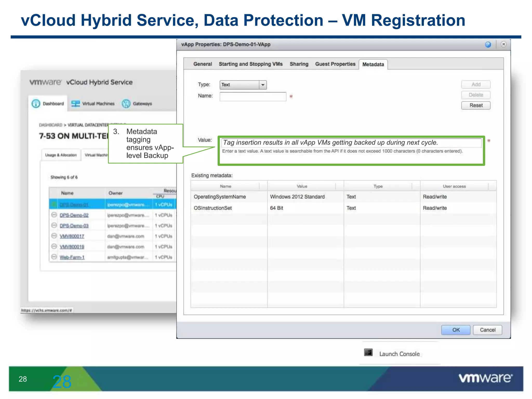Click the Delete button
This screenshot has width=532, height=399.
point(476,95)
